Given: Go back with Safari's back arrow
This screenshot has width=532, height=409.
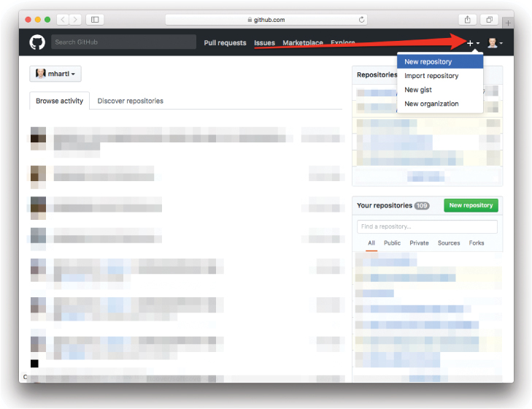Looking at the screenshot, I should [62, 20].
